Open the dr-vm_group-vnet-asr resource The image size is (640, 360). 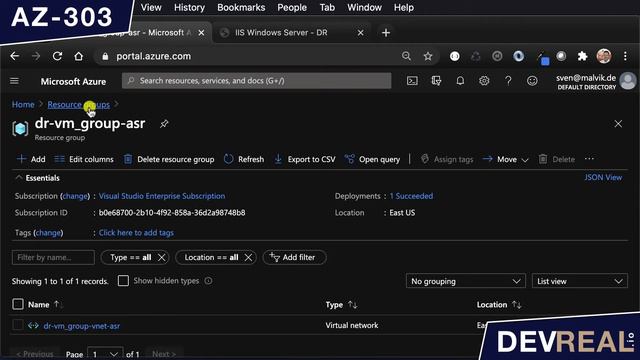click(82, 326)
